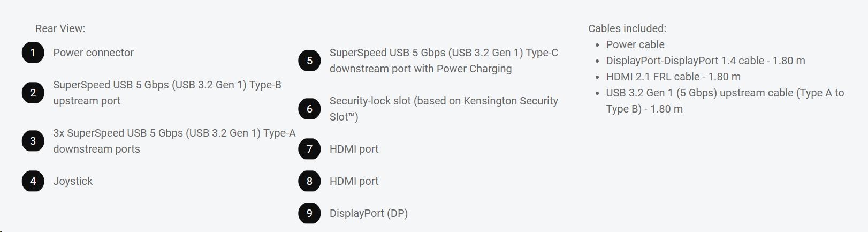Click the DisplayPort-DisplayPort 1.4 cable list item

click(705, 61)
